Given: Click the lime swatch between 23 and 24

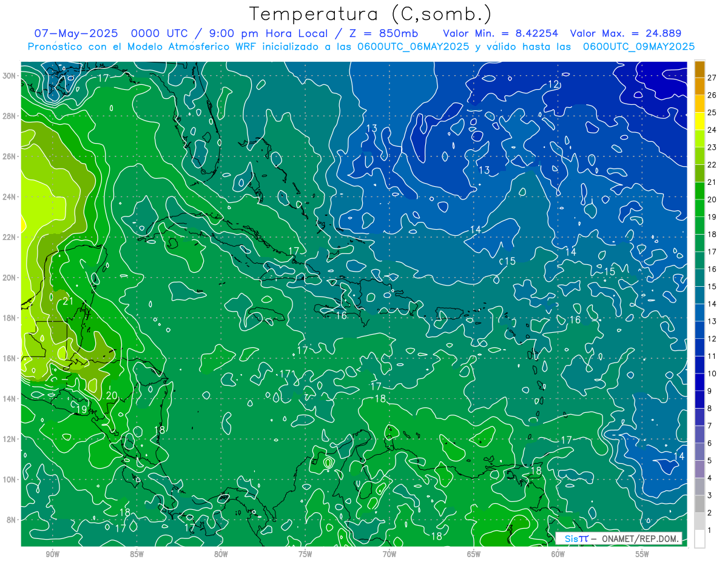Looking at the screenshot, I should pos(699,139).
